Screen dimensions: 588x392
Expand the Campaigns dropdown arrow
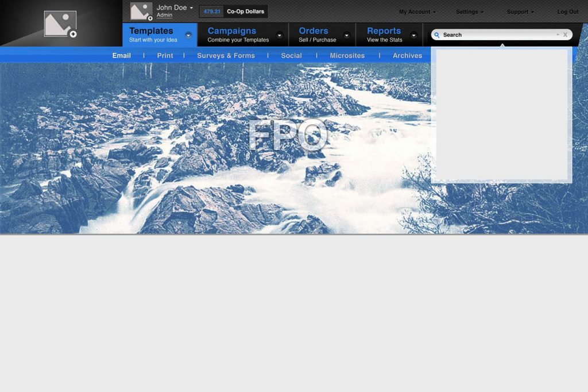tap(280, 35)
